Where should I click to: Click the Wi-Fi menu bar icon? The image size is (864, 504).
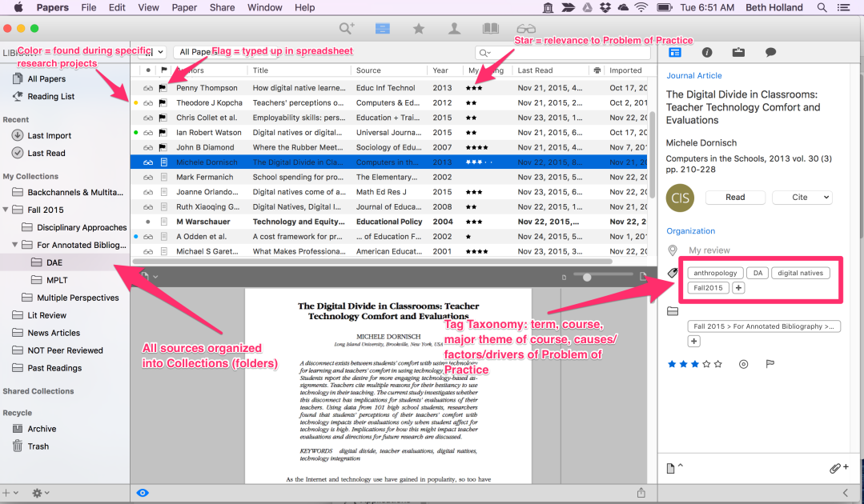coord(641,7)
